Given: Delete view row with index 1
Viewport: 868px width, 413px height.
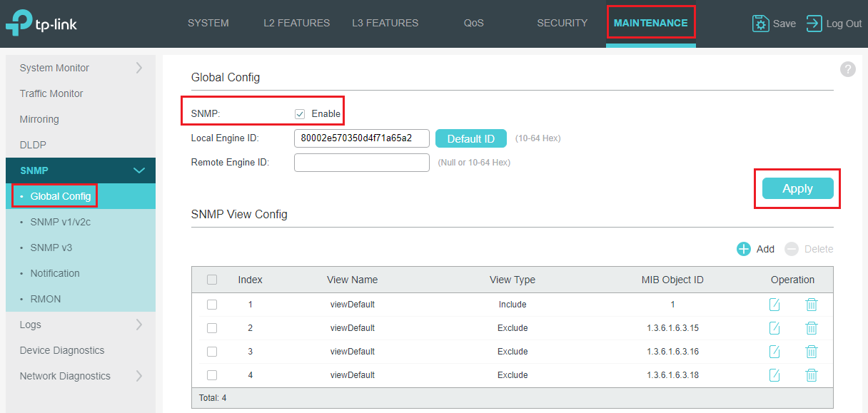Looking at the screenshot, I should pyautogui.click(x=812, y=305).
